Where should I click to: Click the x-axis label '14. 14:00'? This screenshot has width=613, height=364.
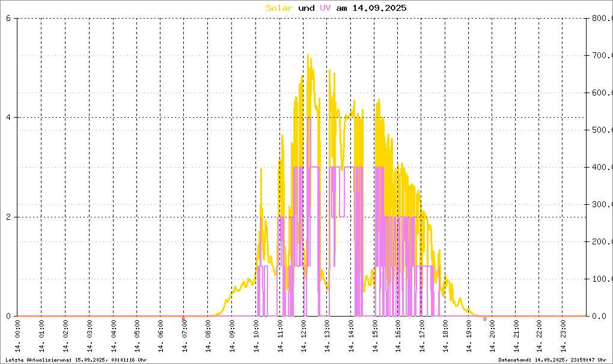(x=351, y=336)
